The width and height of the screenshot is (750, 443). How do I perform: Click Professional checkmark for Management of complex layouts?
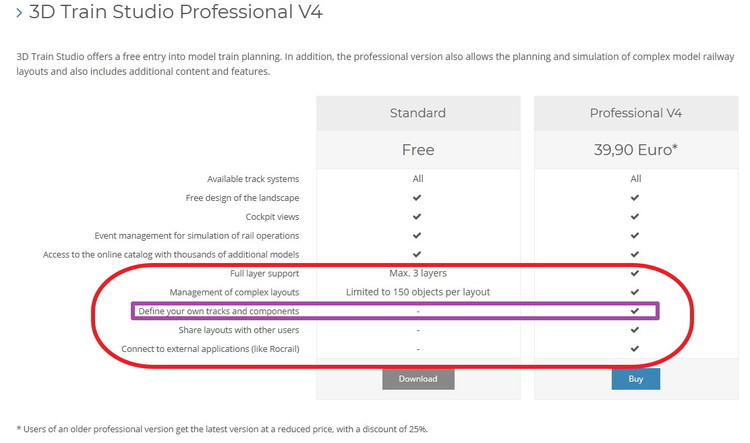pos(635,292)
